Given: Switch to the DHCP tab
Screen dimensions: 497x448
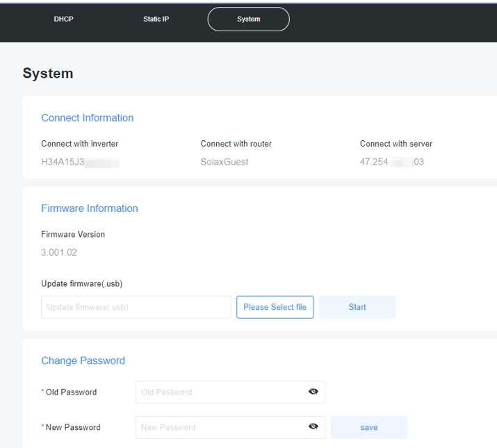Looking at the screenshot, I should point(63,19).
